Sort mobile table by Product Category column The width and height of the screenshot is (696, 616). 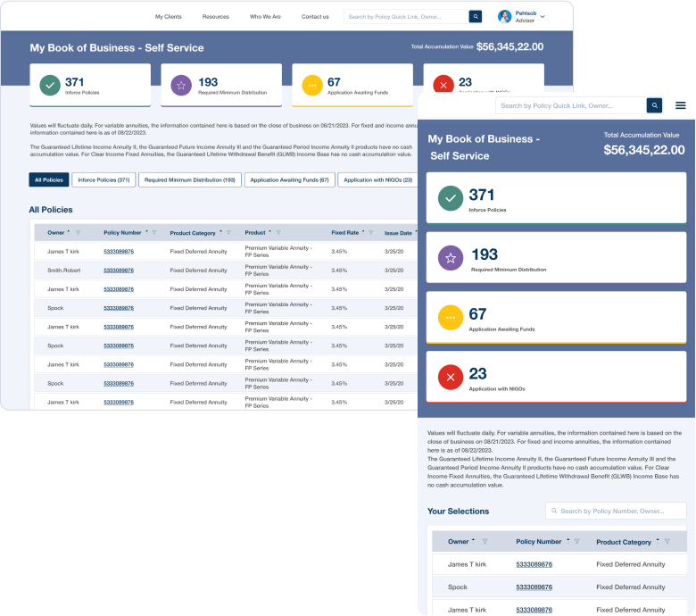[x=658, y=540]
